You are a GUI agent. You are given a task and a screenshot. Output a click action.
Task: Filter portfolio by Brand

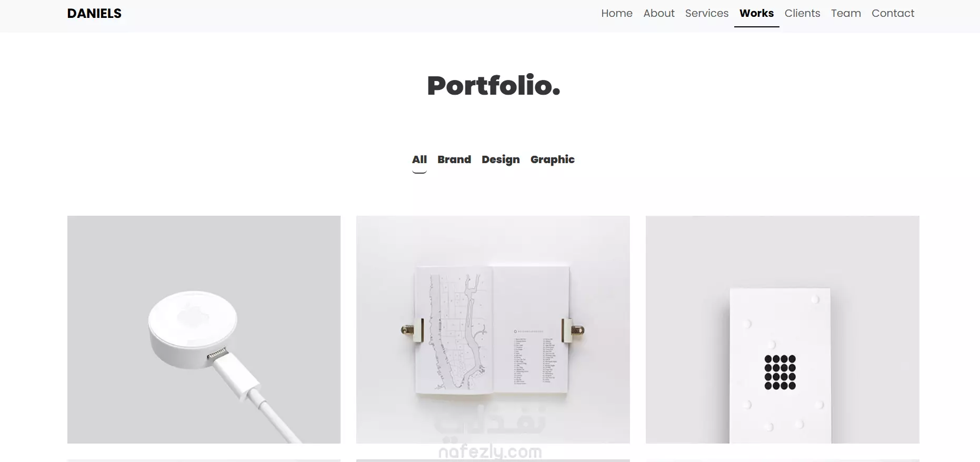click(x=454, y=159)
